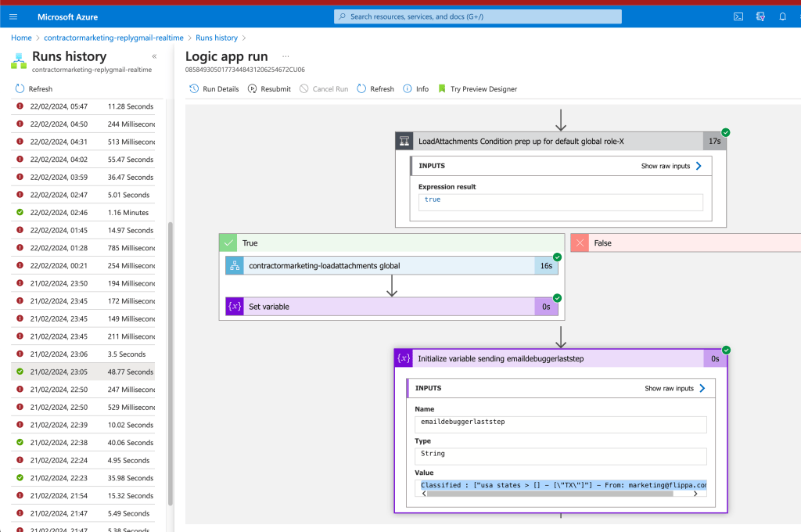Open the notifications bell
The height and width of the screenshot is (532, 801).
pos(782,17)
